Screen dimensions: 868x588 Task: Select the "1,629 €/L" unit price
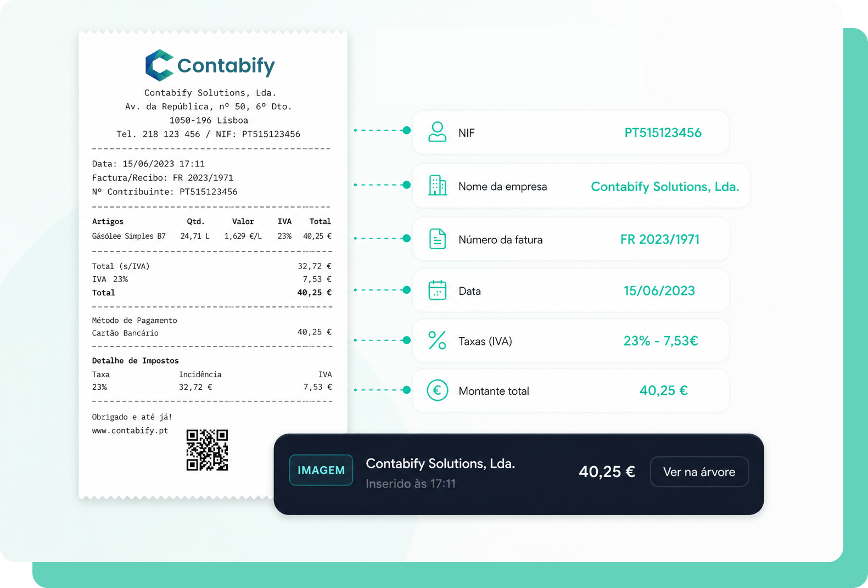tap(243, 236)
